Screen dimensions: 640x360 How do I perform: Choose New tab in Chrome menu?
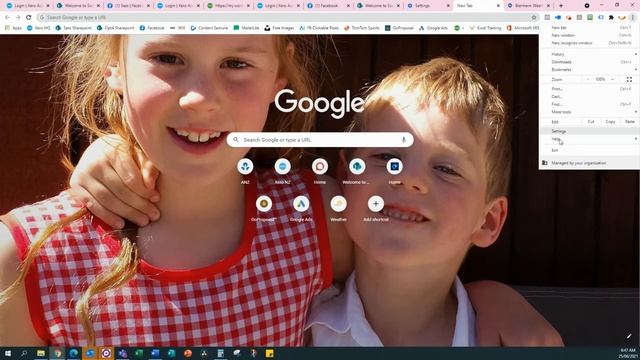589,27
